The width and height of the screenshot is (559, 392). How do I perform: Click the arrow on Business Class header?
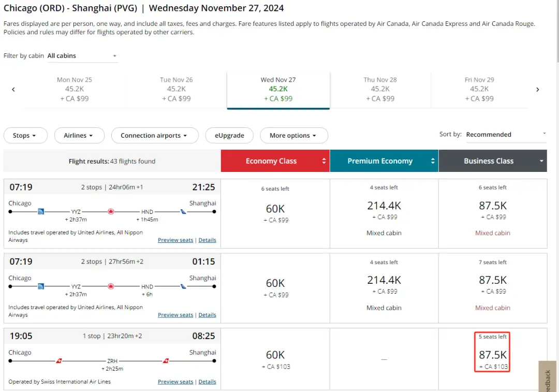[x=541, y=161]
